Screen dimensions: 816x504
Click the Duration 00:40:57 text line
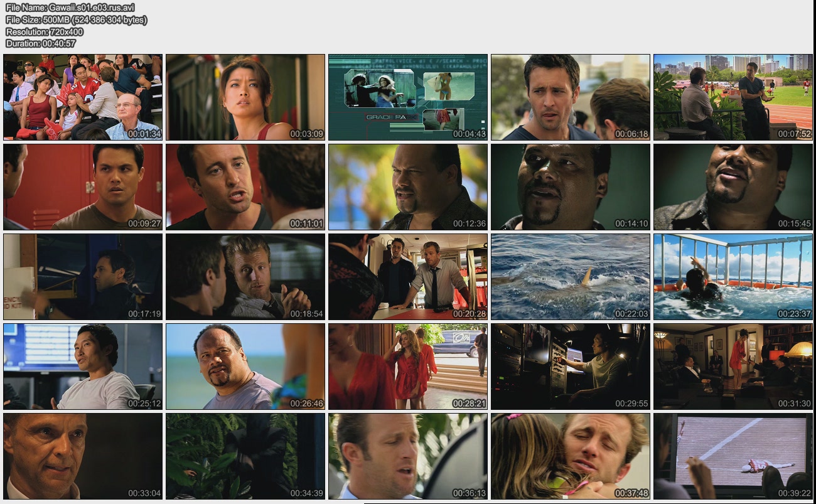(x=41, y=43)
